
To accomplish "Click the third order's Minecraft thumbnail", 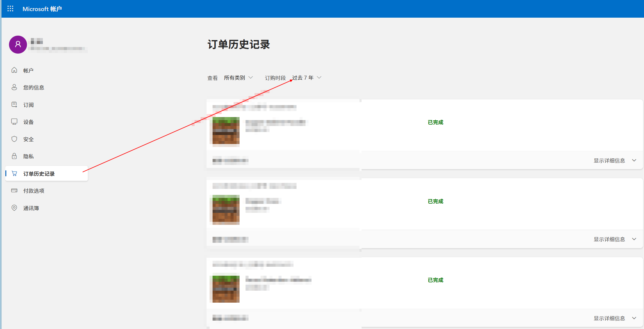I will 226,289.
